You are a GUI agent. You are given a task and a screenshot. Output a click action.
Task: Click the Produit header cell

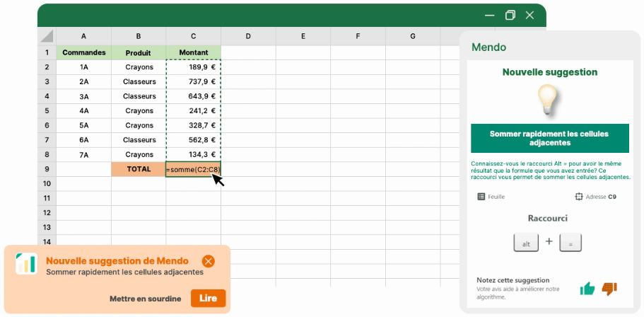click(x=139, y=52)
